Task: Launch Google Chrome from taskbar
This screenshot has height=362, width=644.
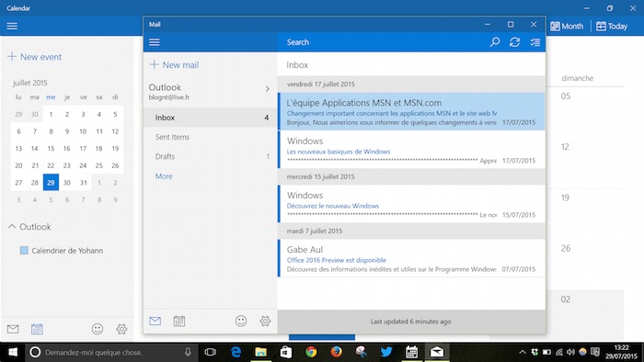Action: point(311,352)
